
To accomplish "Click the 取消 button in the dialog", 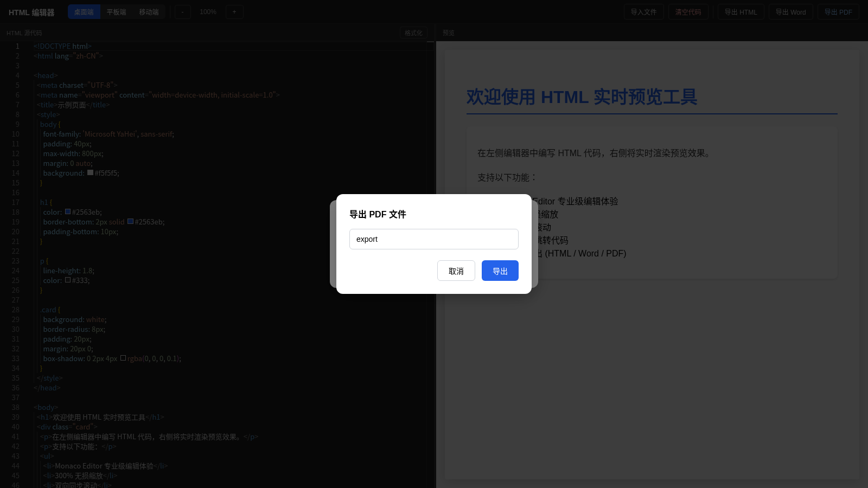I will (x=456, y=271).
